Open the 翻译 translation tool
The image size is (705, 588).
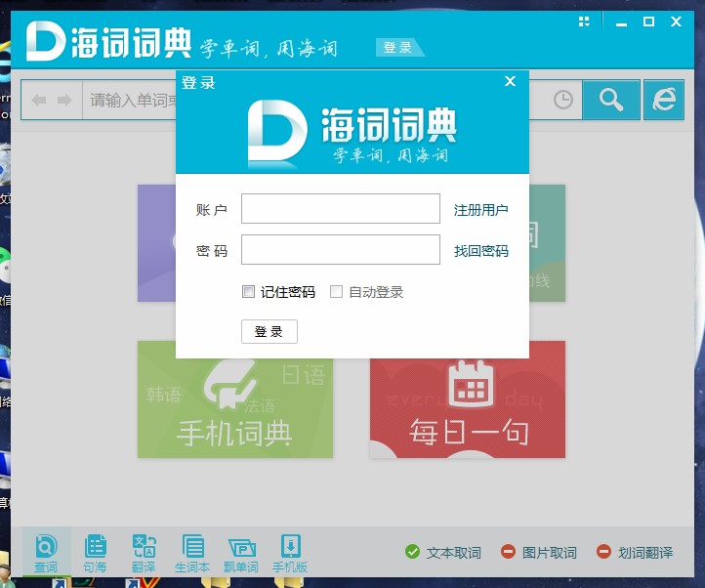pyautogui.click(x=144, y=553)
